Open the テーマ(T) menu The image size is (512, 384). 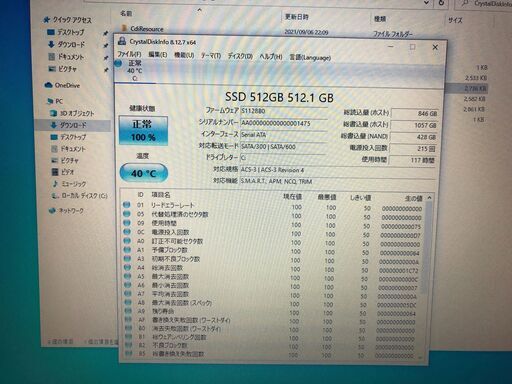point(211,56)
